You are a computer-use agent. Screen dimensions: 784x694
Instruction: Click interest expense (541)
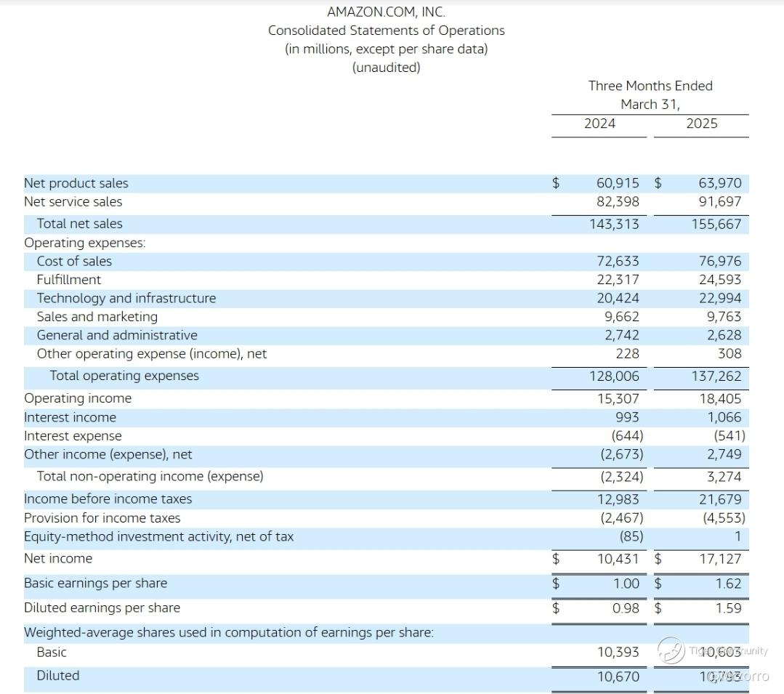tap(730, 435)
